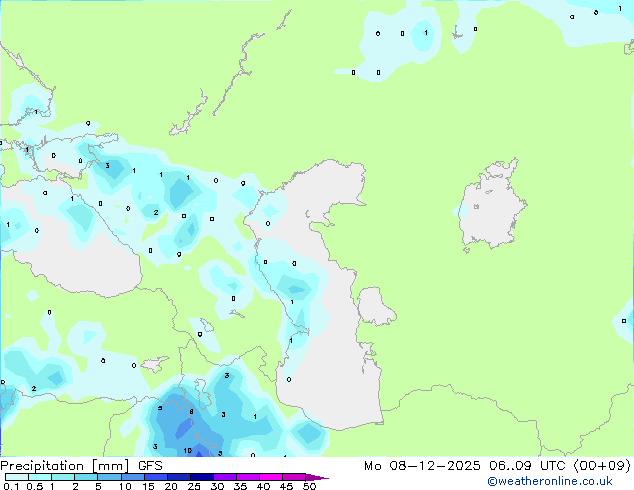Viewport: 634px width, 490px height.
Task: Click the 35–40 mm legend swatch
Action: [x=248, y=477]
